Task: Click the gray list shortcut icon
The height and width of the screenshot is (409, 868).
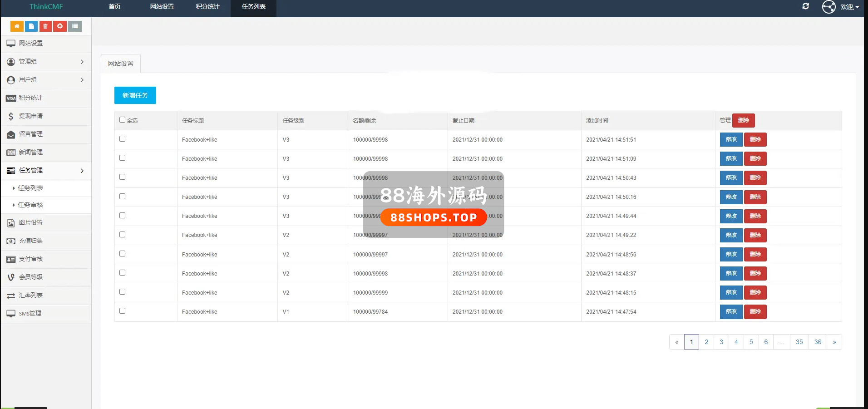Action: [75, 26]
